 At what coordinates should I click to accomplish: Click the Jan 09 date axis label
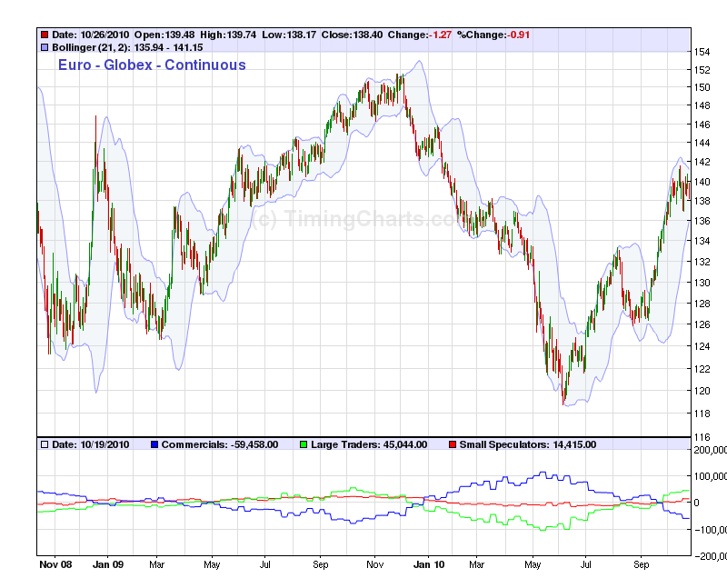pyautogui.click(x=107, y=564)
